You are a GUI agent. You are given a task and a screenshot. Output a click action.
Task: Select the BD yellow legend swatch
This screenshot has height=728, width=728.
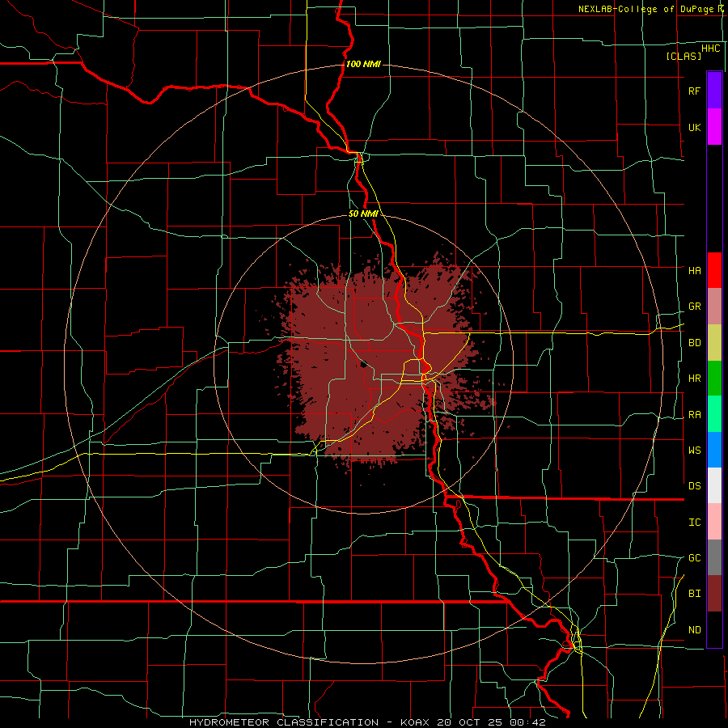[x=714, y=343]
